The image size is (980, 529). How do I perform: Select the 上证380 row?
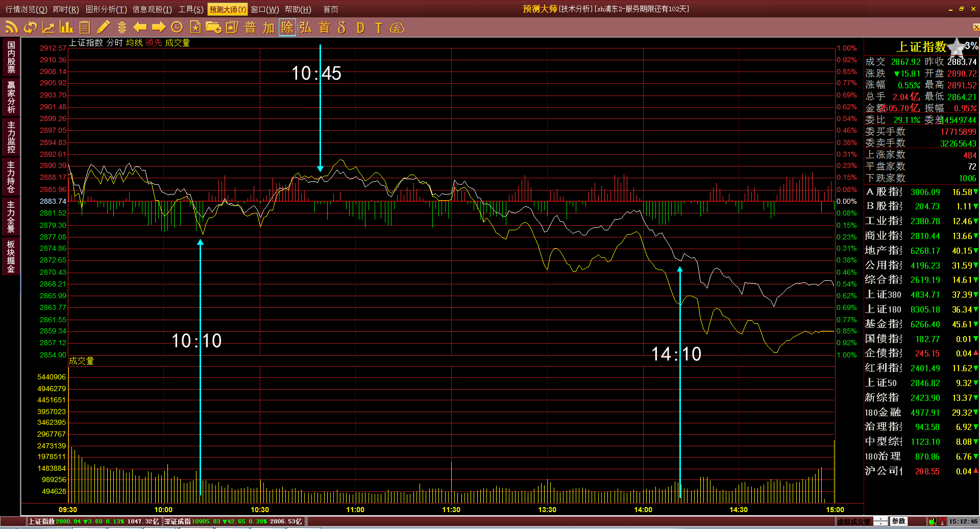[922, 295]
